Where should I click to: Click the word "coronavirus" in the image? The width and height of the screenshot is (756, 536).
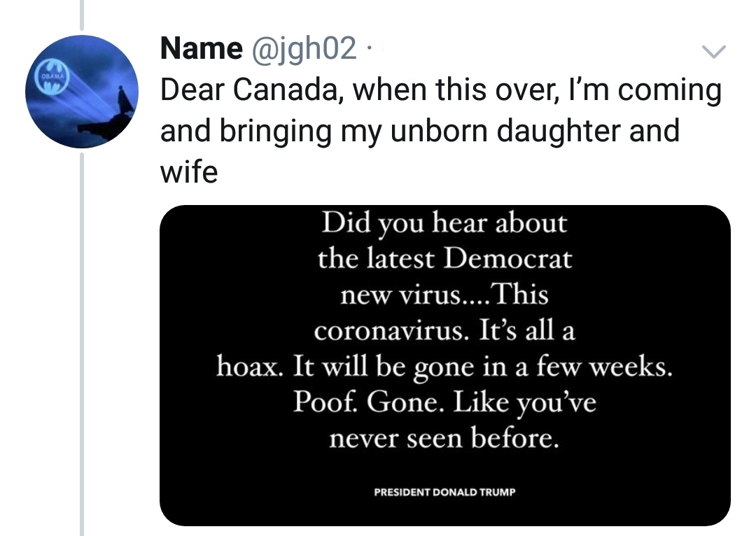tap(391, 331)
